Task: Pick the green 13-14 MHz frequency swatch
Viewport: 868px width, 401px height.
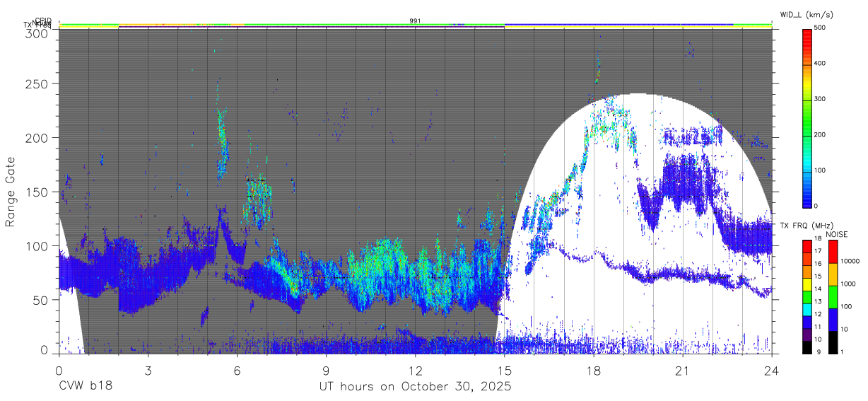Action: 807,298
